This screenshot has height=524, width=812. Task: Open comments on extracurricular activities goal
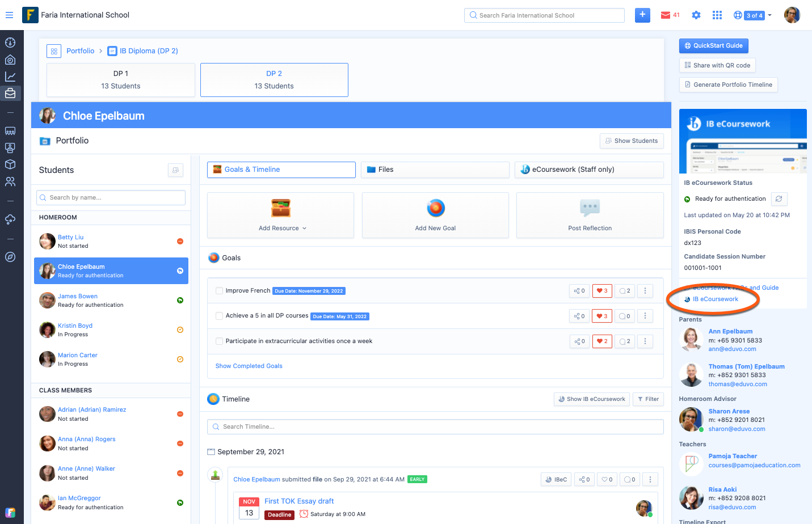(625, 341)
